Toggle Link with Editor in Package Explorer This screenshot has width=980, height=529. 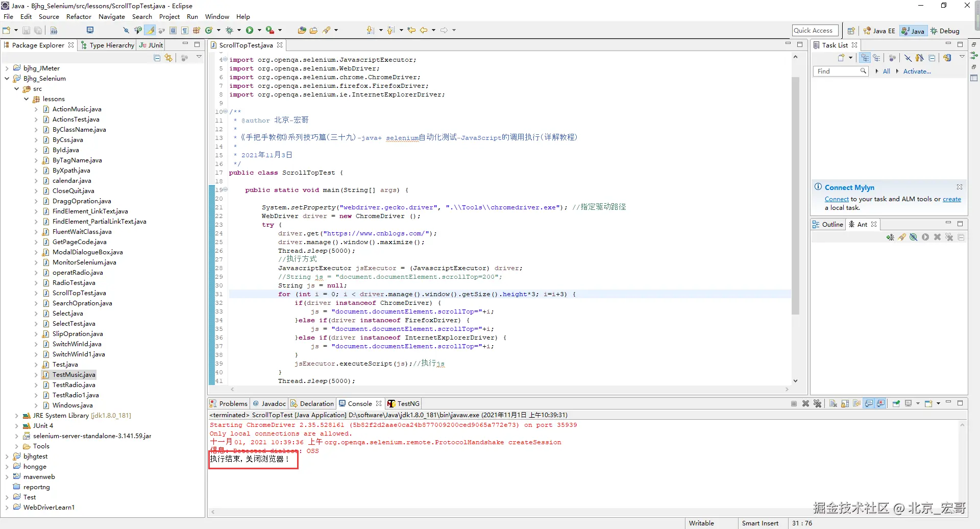[169, 58]
